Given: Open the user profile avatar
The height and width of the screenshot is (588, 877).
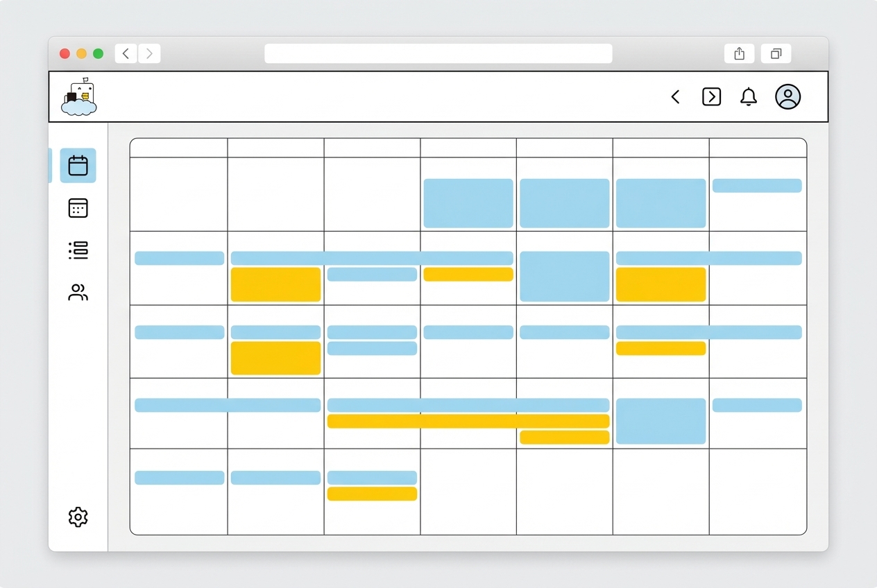Looking at the screenshot, I should coord(787,97).
